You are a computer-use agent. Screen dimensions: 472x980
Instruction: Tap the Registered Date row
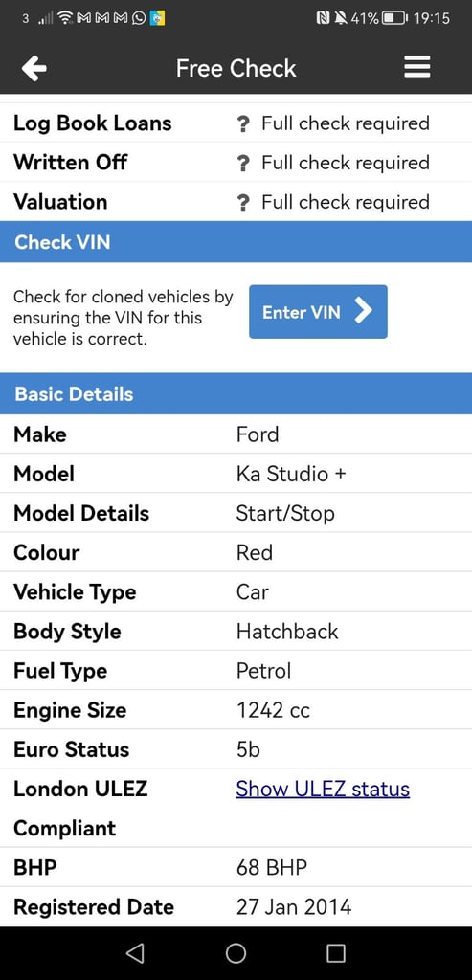click(x=236, y=907)
